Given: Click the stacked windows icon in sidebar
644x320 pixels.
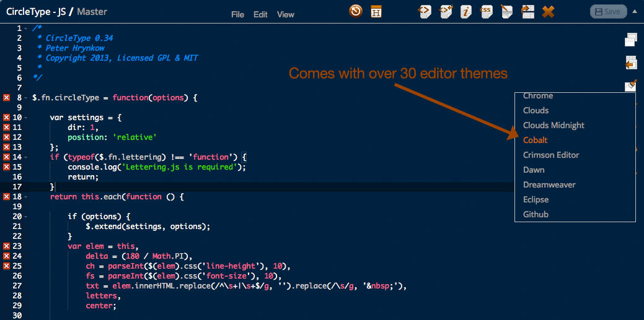Looking at the screenshot, I should pos(630,40).
